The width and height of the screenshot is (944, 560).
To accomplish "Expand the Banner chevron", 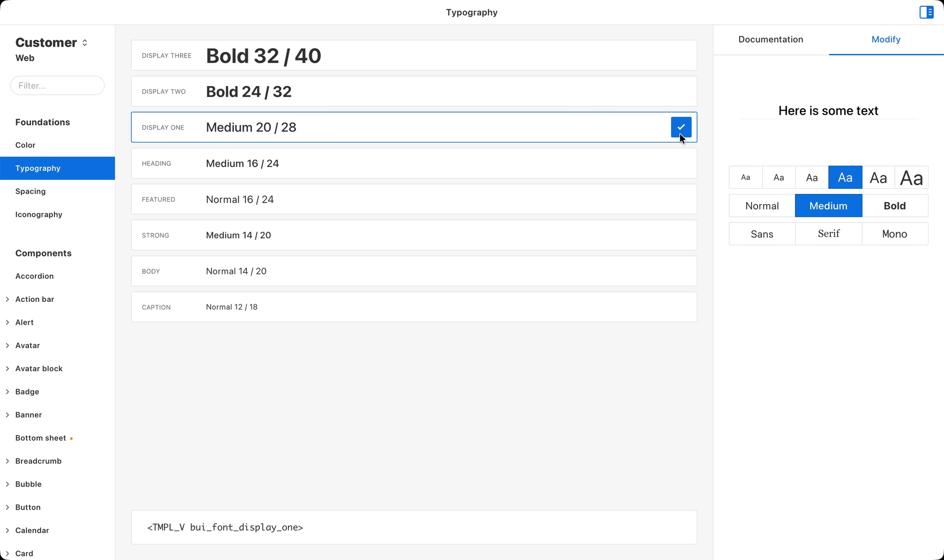I will [7, 415].
